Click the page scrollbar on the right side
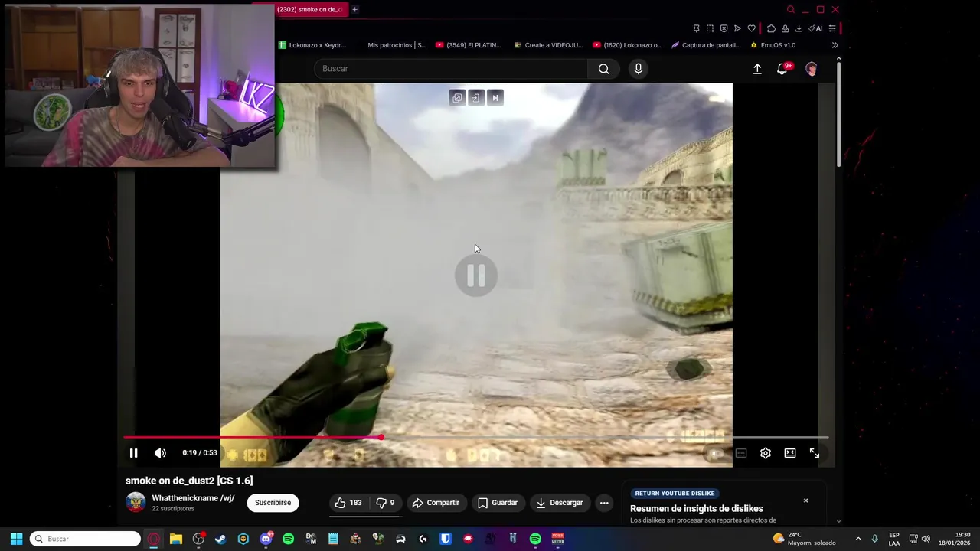Screen dimensions: 980x551 [x=838, y=116]
